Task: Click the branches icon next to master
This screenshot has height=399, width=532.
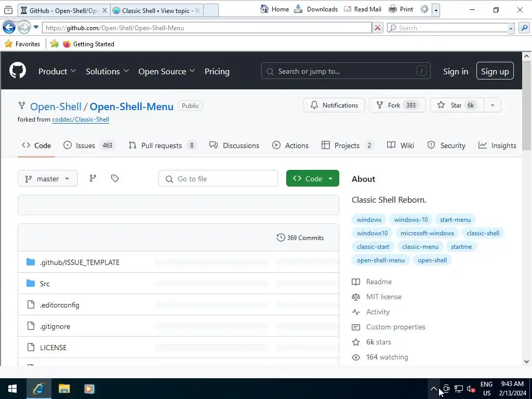Action: [92, 178]
